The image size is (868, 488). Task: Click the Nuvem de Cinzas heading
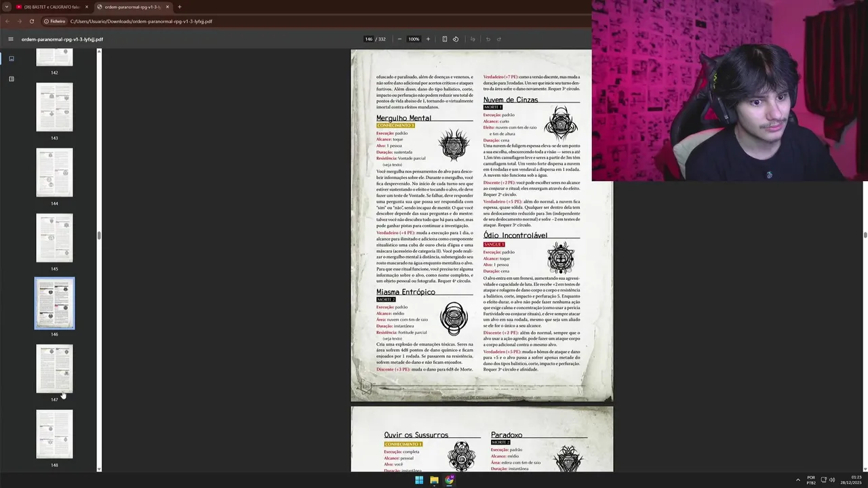pos(511,100)
